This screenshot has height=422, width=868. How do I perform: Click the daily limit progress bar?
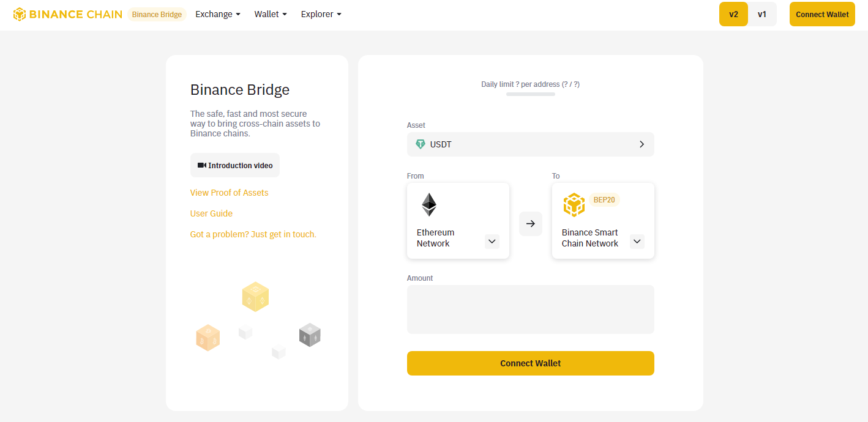(x=531, y=94)
